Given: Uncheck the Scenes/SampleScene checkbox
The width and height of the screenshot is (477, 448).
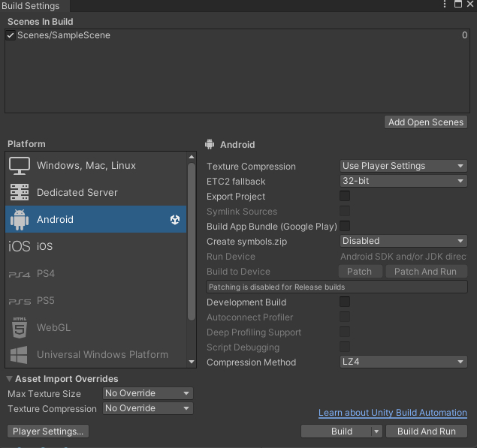Looking at the screenshot, I should click(x=11, y=35).
